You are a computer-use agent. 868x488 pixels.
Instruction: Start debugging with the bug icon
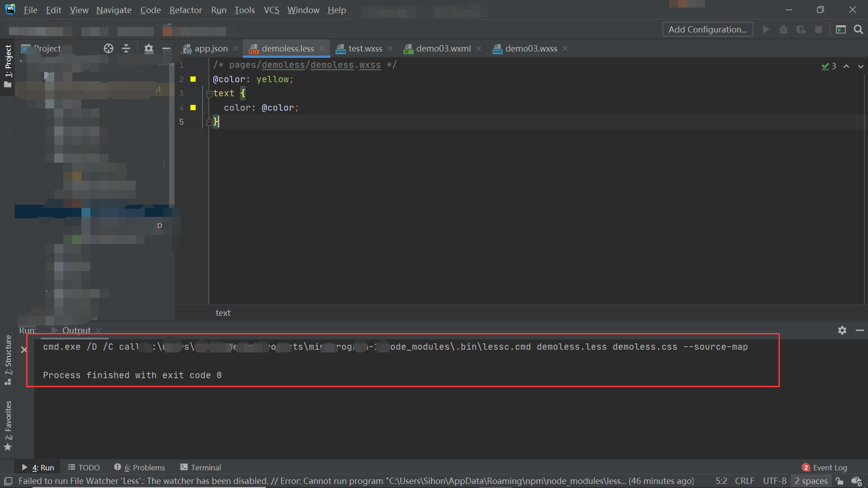tap(783, 29)
